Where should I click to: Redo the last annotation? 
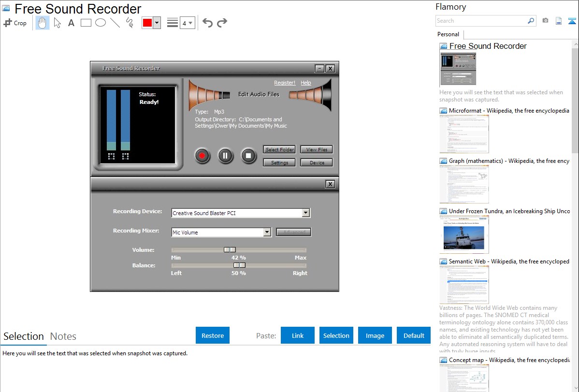pos(222,23)
